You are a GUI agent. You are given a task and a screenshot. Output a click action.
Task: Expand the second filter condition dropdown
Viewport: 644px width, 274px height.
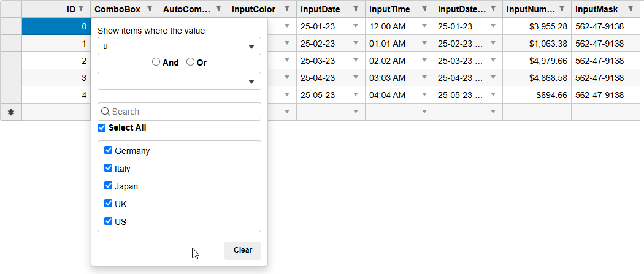tap(251, 82)
